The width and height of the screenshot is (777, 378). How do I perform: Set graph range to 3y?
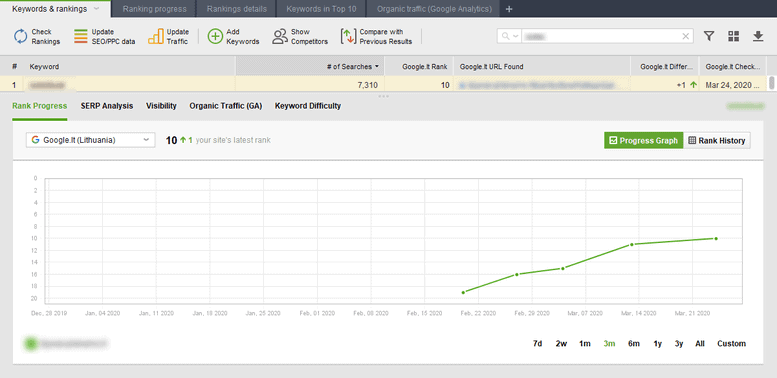tap(679, 343)
